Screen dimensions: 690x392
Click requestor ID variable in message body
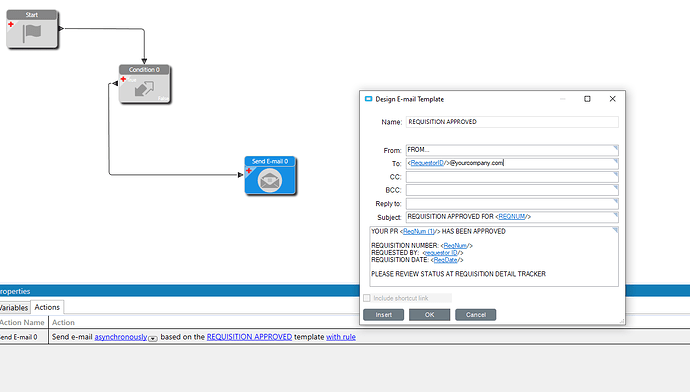point(441,253)
